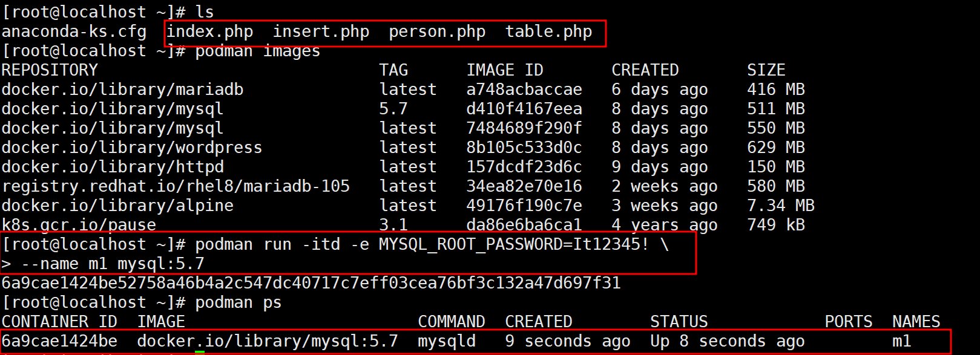The width and height of the screenshot is (980, 355).
Task: Click '9 seconds ago' created value
Action: (568, 341)
